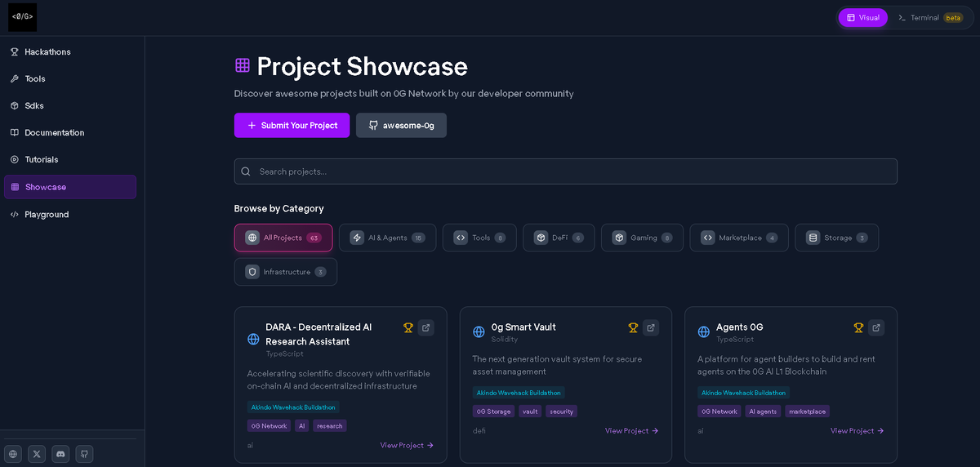980x467 pixels.
Task: Open the X (Twitter) social link
Action: pos(37,454)
